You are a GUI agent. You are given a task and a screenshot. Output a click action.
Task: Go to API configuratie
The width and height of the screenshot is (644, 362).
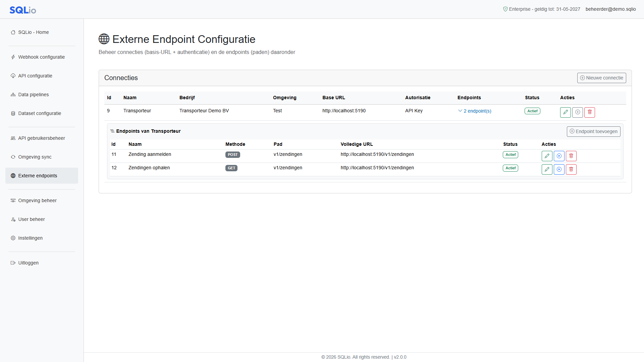42,76
